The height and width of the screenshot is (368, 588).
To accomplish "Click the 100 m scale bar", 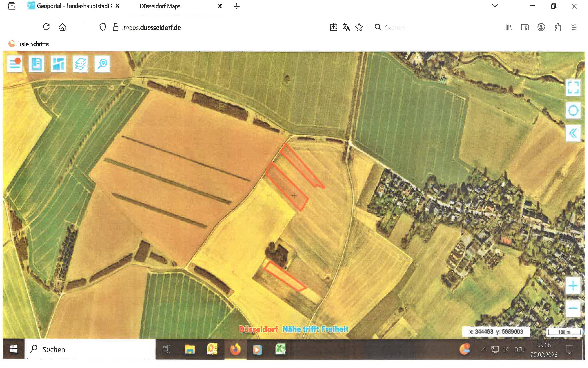I will (564, 332).
